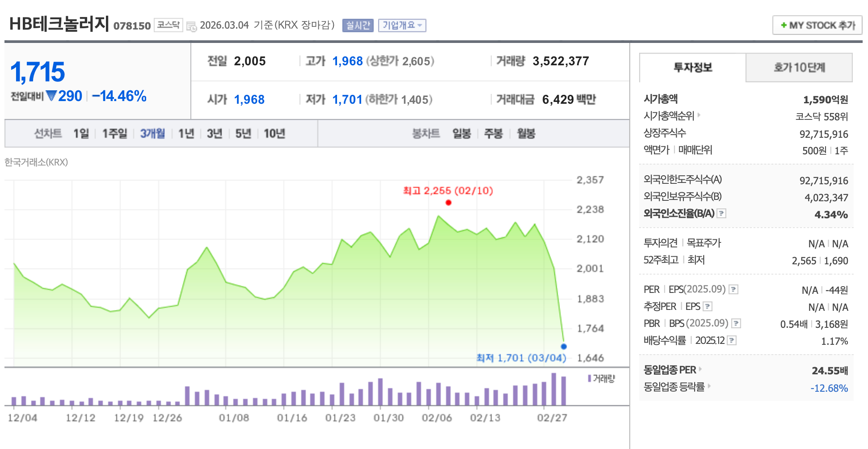868x449 pixels.
Task: Click the BPS value 3,168원
Action: point(832,324)
